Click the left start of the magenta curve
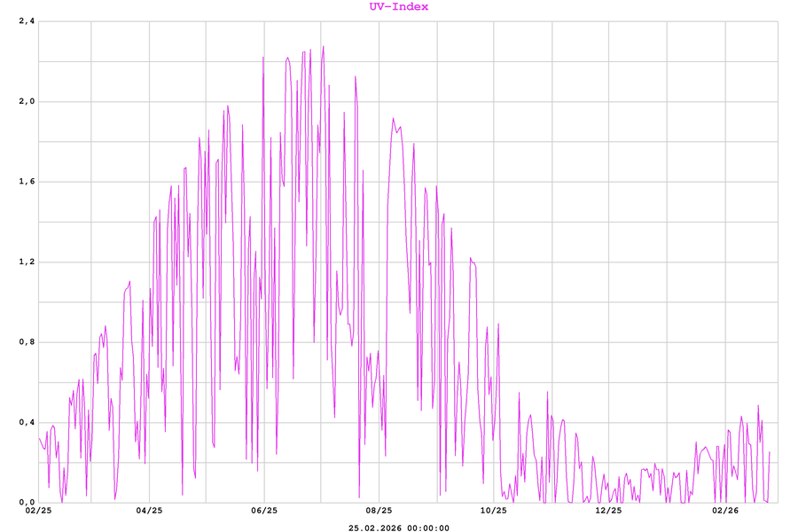The height and width of the screenshot is (532, 798). click(x=39, y=438)
